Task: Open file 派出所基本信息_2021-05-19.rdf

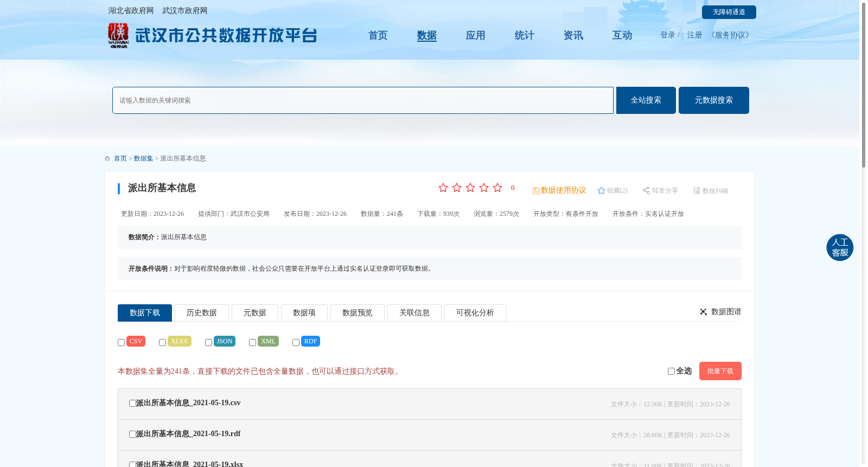Action: pos(188,434)
